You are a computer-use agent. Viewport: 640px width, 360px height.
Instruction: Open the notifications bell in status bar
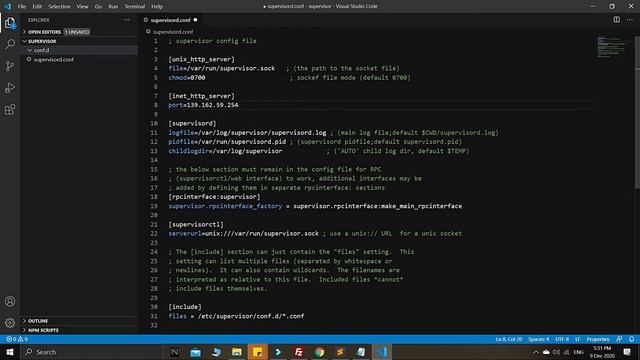pos(631,339)
